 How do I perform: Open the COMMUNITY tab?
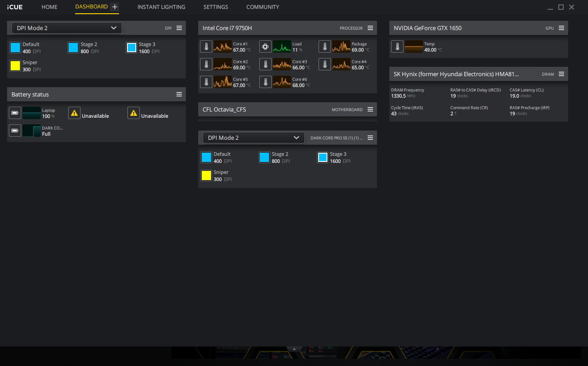[x=263, y=7]
